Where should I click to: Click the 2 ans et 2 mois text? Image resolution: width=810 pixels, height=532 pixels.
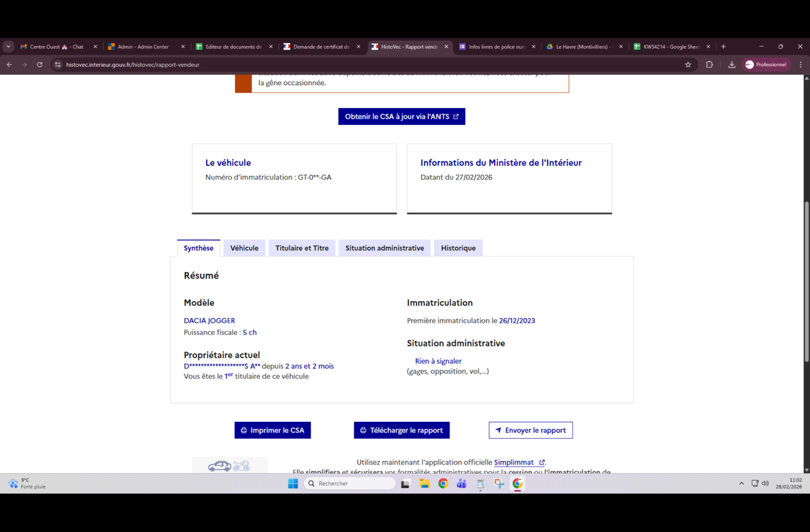coord(309,366)
